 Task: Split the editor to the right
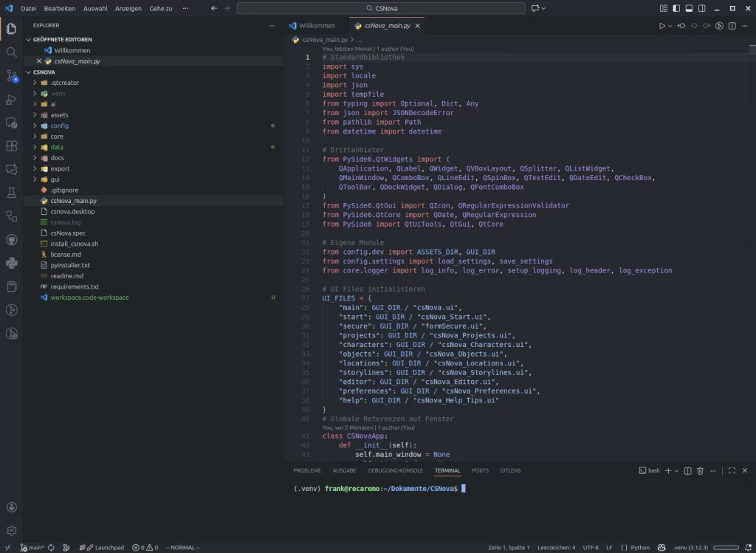732,25
